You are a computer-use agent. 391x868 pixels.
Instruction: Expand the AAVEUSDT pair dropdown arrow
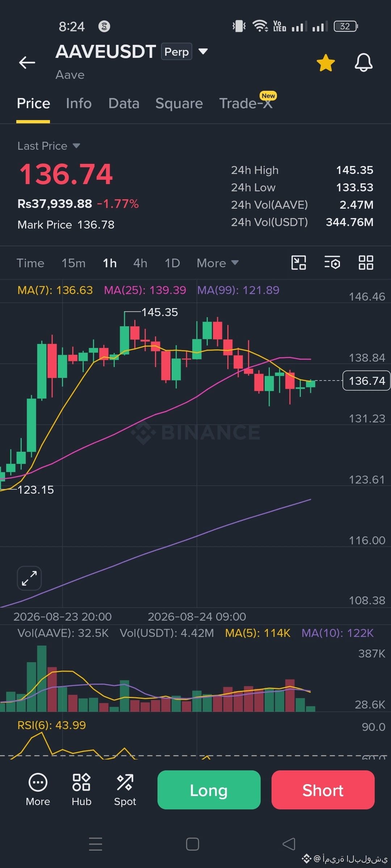[x=203, y=51]
